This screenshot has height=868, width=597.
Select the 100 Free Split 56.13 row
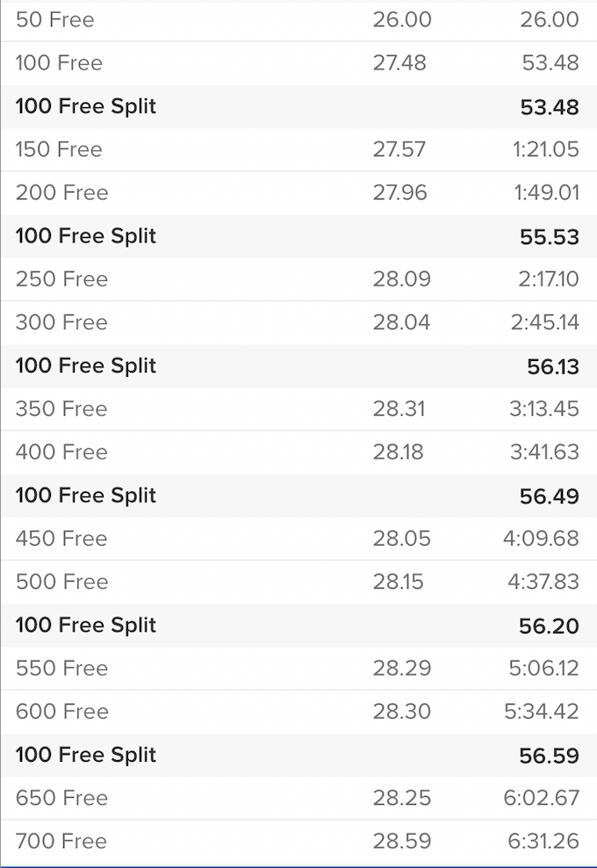[x=298, y=365]
